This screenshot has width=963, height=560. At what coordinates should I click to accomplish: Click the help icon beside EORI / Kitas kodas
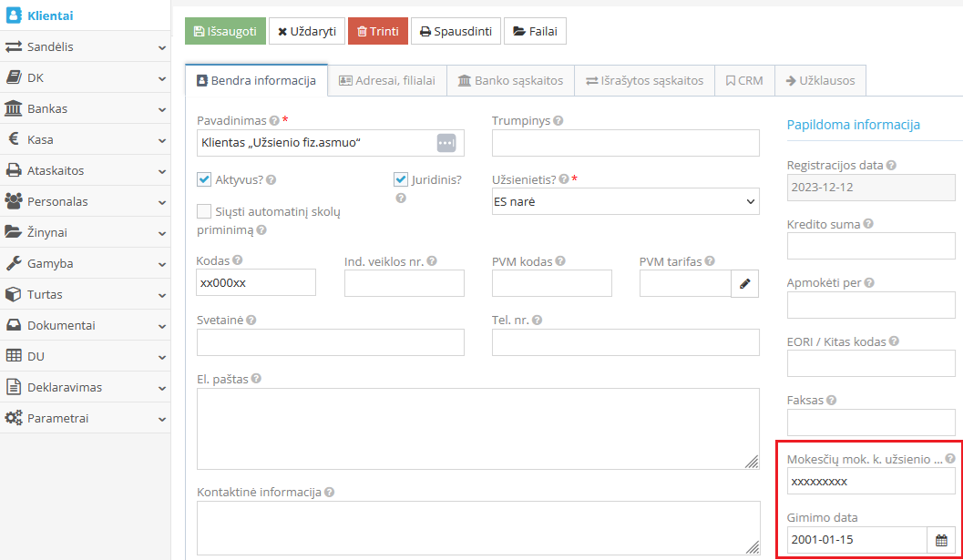[x=894, y=341]
